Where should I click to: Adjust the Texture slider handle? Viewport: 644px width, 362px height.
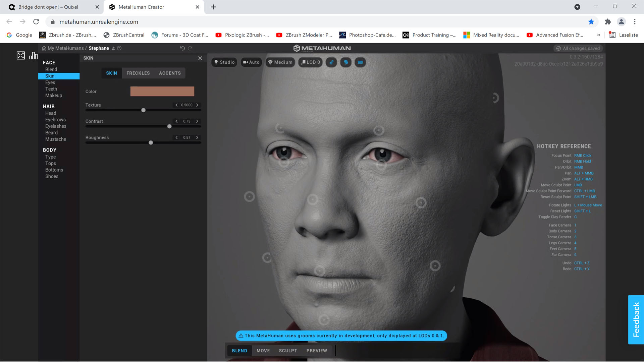[x=144, y=110]
